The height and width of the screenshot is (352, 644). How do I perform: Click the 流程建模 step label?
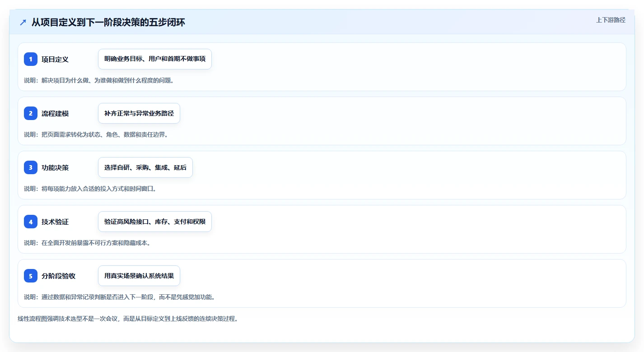pos(55,114)
